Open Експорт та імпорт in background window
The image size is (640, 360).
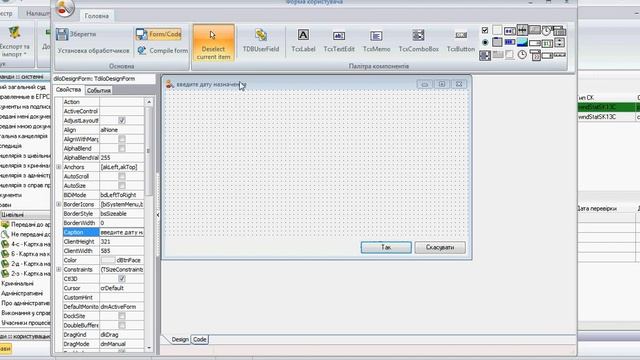[15, 42]
